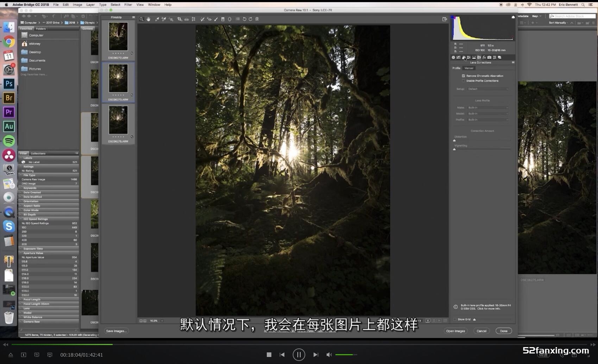The width and height of the screenshot is (598, 364).
Task: Open the Collections tab in Bridge
Action: 38,154
